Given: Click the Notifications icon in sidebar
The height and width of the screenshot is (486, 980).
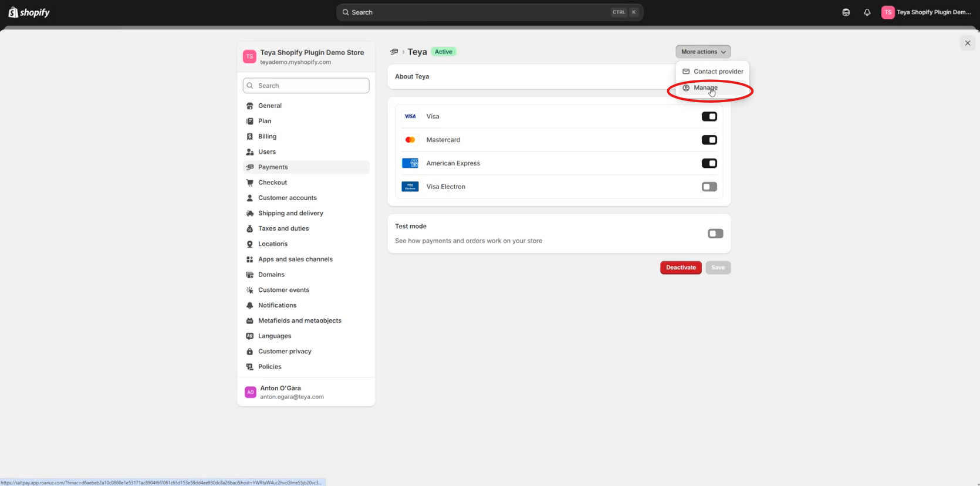Looking at the screenshot, I should 250,305.
